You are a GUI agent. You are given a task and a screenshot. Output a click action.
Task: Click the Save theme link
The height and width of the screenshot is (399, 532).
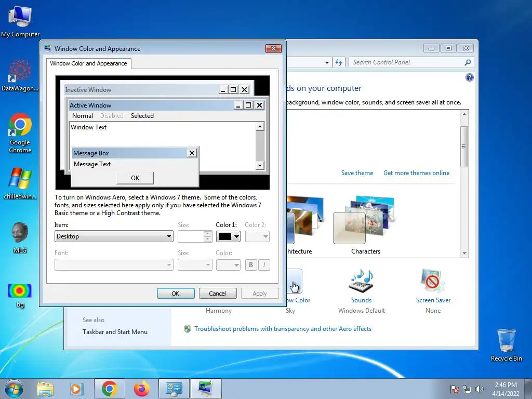[x=357, y=172]
